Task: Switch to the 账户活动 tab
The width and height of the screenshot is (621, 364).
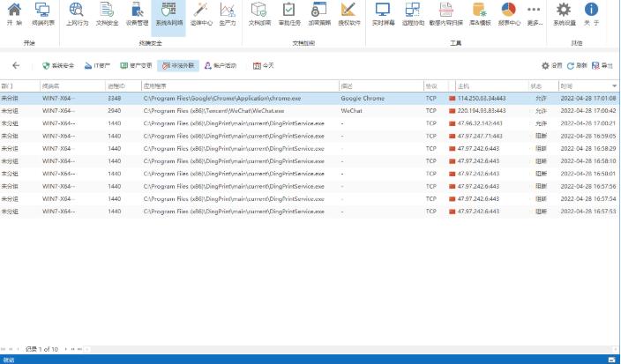Action: point(219,66)
